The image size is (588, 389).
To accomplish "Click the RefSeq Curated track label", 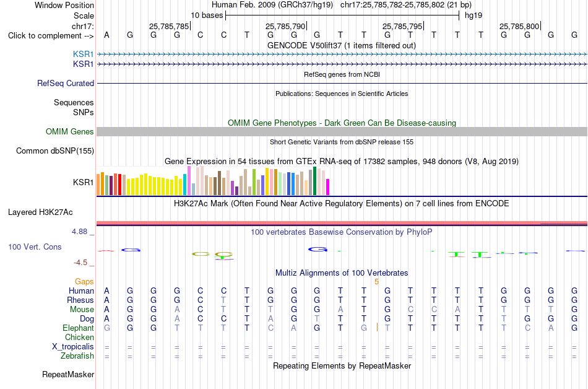I will (x=66, y=83).
